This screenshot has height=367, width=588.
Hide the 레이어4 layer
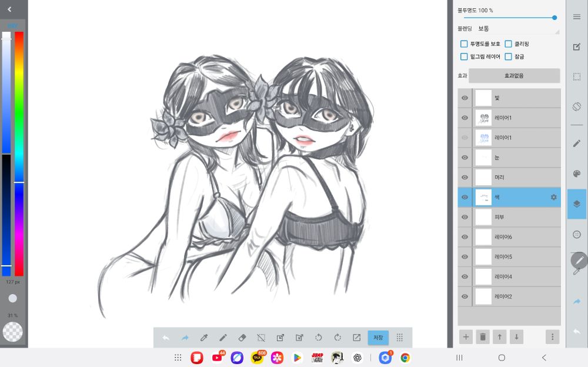tap(465, 277)
